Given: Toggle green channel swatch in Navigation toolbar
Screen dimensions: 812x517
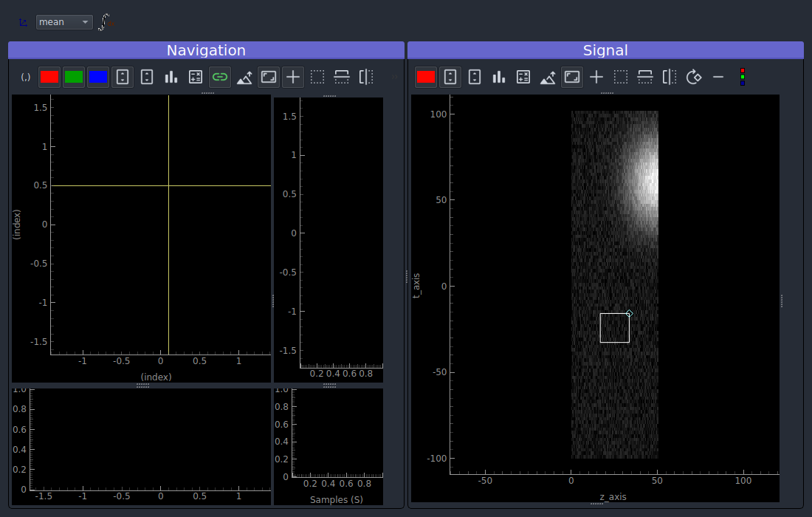Looking at the screenshot, I should coord(74,78).
